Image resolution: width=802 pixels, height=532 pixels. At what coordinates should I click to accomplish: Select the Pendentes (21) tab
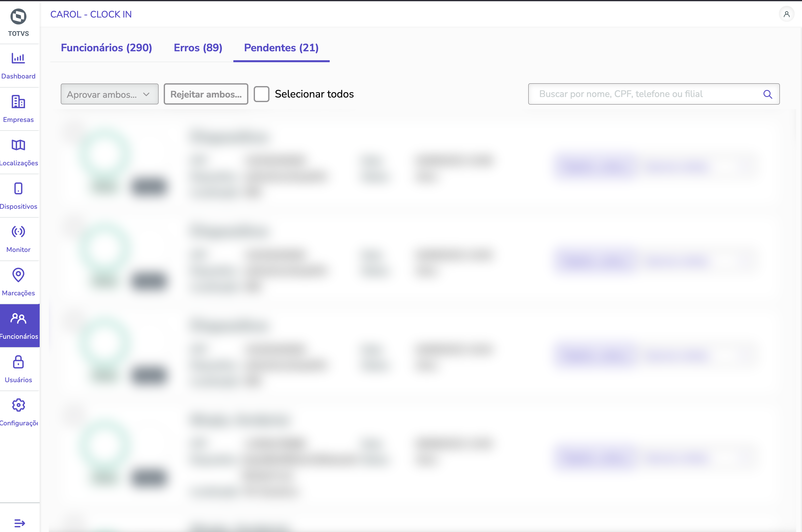[x=281, y=48]
